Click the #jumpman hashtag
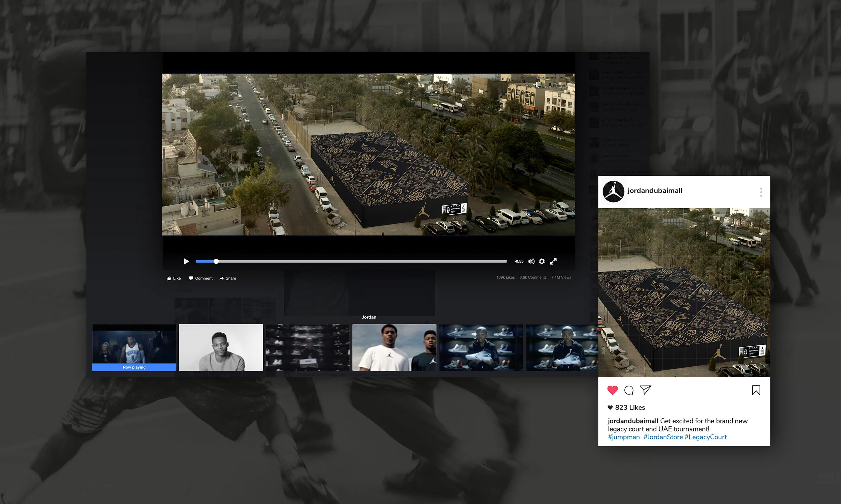This screenshot has height=504, width=841. click(624, 437)
